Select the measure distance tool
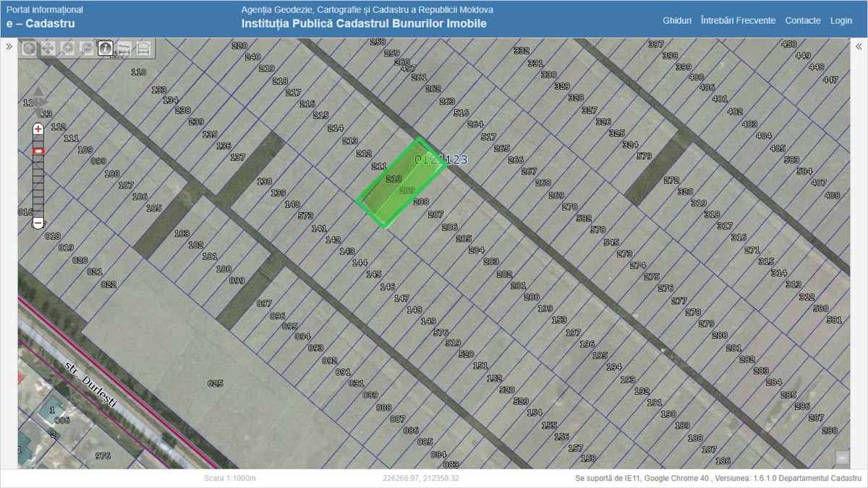 (x=124, y=49)
